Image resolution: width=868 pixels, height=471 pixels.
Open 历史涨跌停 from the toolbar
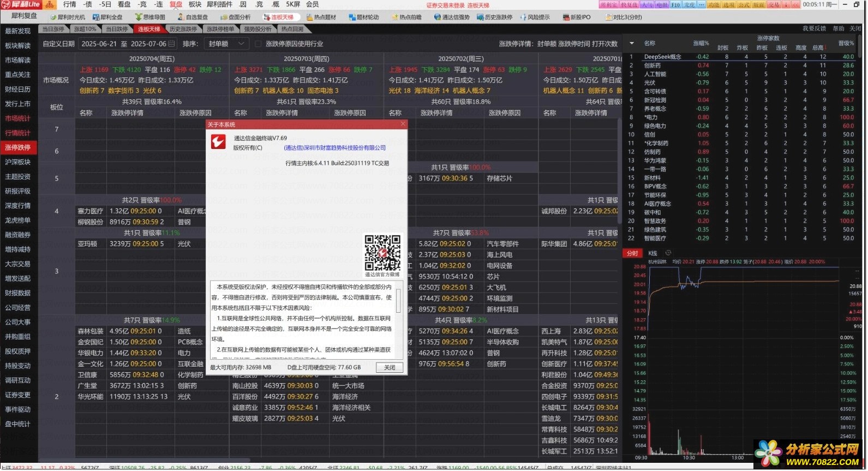point(495,17)
